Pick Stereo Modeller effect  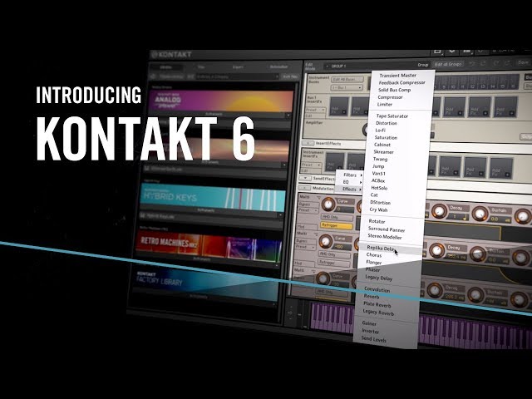tap(385, 236)
